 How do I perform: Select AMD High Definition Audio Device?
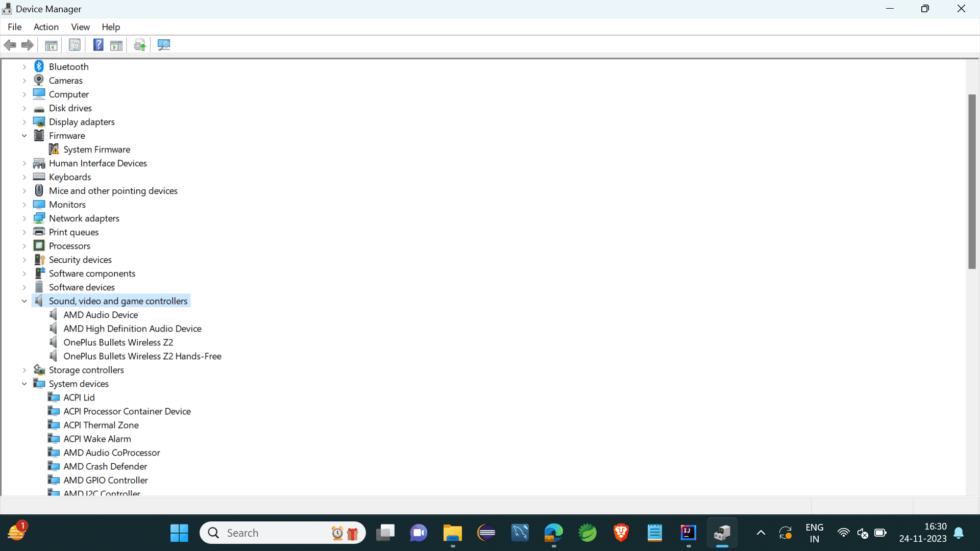click(132, 329)
